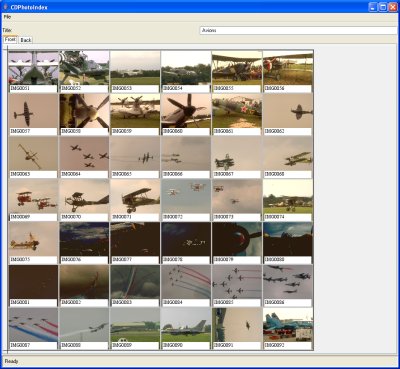
Task: Click the CDPhotoIndex icon in the title bar
Action: tap(5, 7)
